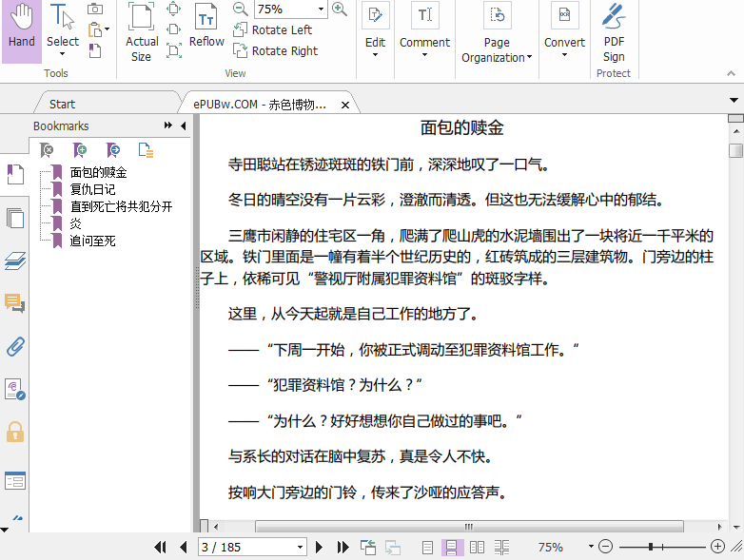Open bookmark 复仇日记

pyautogui.click(x=92, y=189)
